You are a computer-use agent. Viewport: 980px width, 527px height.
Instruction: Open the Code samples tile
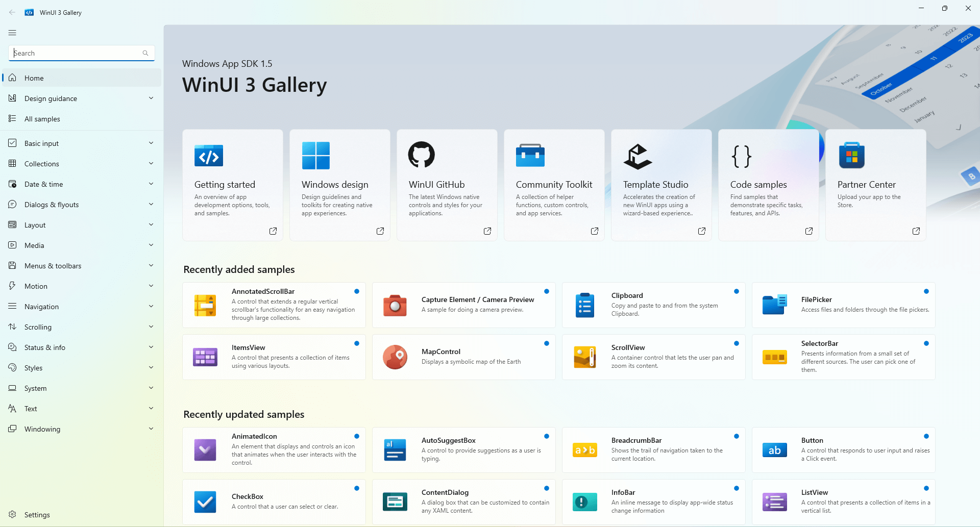pyautogui.click(x=769, y=185)
